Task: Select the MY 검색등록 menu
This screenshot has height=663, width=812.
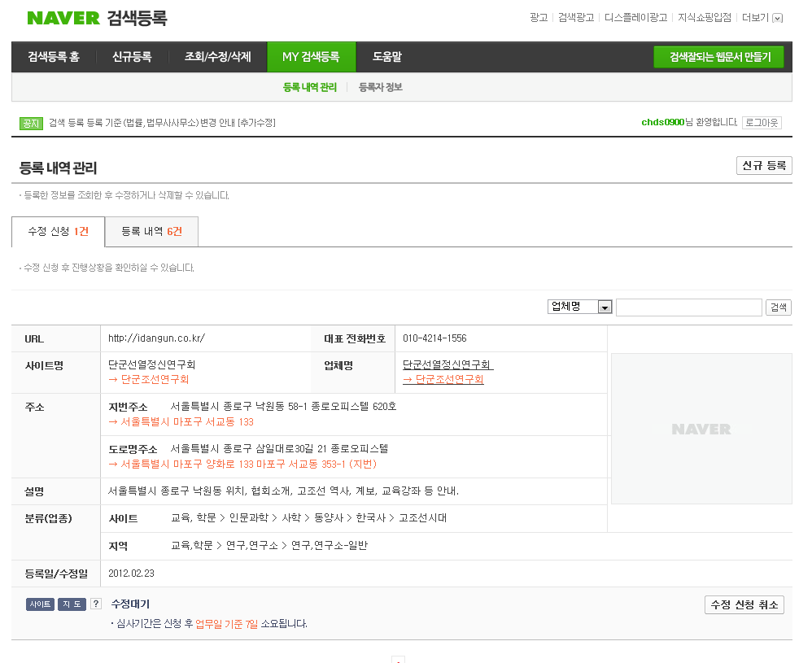Action: pos(312,56)
